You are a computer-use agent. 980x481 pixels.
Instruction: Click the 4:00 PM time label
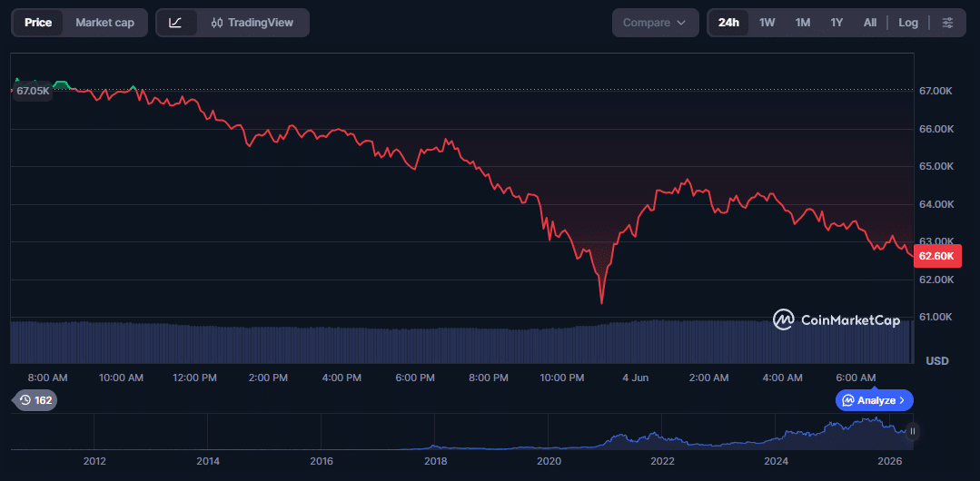pyautogui.click(x=341, y=378)
